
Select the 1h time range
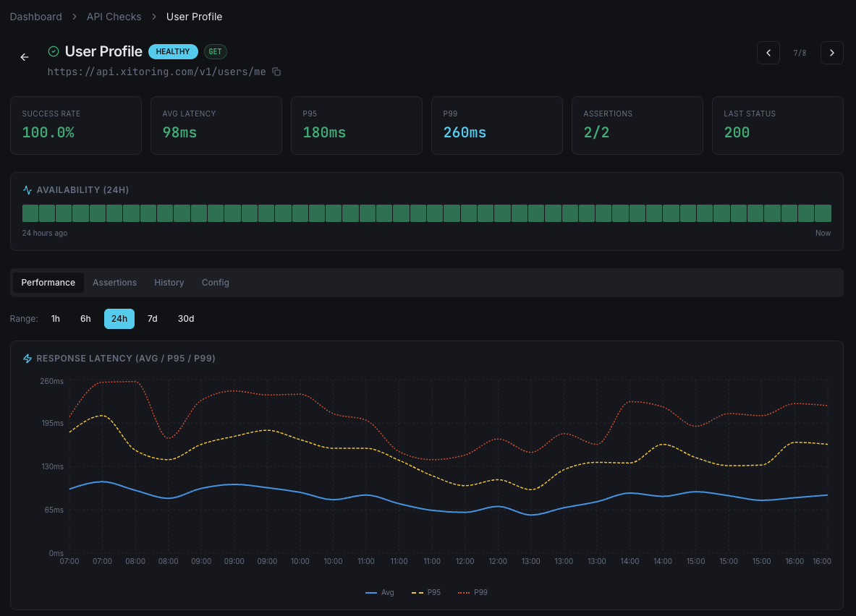[x=55, y=318]
